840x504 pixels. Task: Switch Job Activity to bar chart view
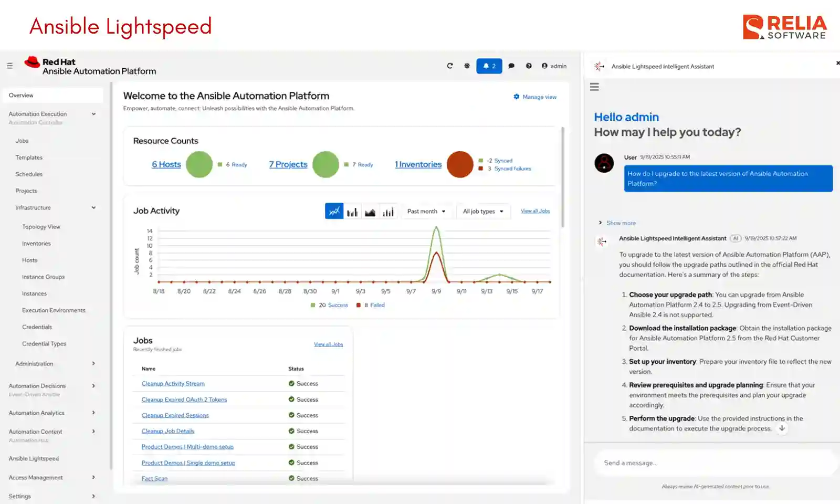point(352,211)
